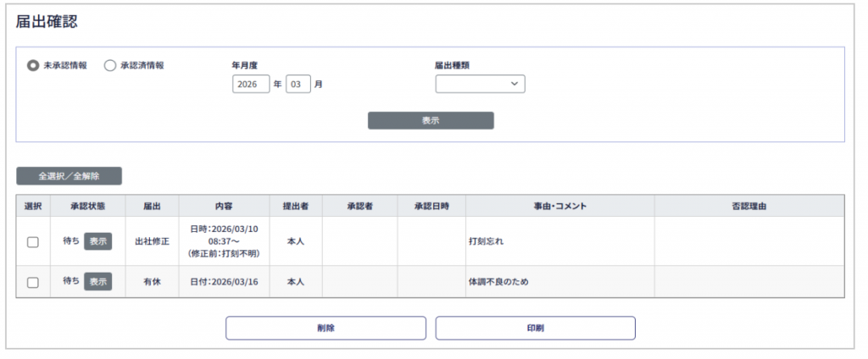Screen dimensions: 868x359
Task: Click the 承認状態 column header
Action: tap(87, 206)
